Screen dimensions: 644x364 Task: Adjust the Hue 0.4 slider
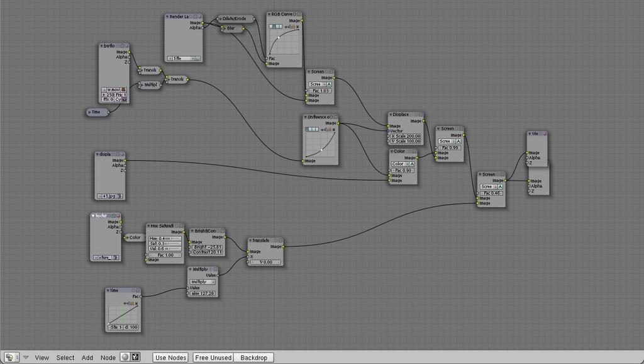165,239
